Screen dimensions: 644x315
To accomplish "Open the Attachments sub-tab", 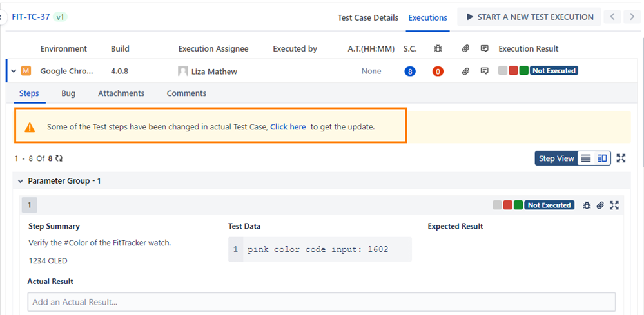I will [121, 93].
